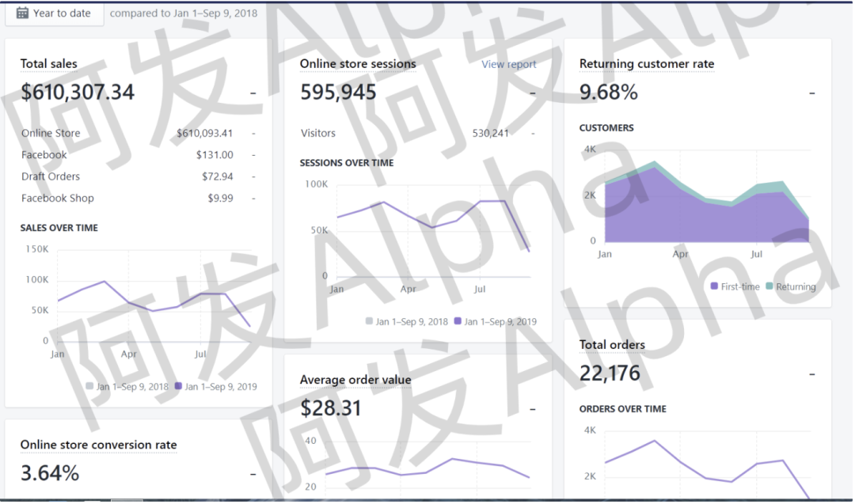855x504 pixels.
Task: Click the Online store conversion rate heading
Action: tap(99, 445)
